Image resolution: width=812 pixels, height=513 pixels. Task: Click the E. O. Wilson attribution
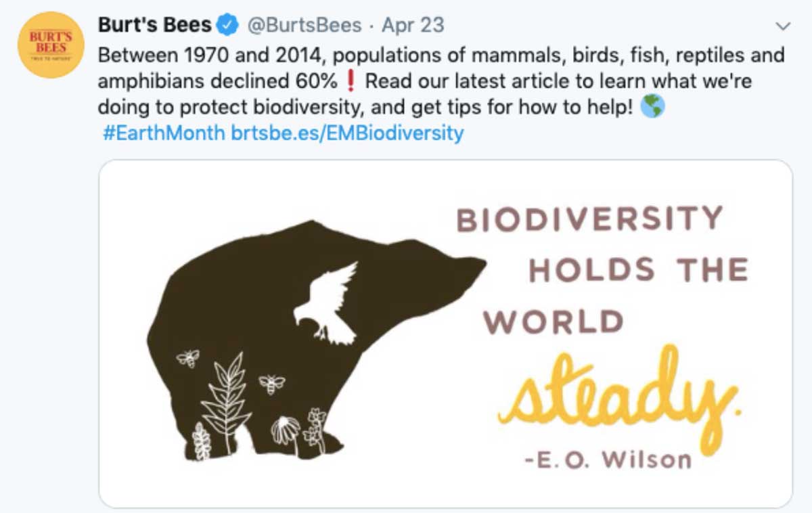coord(608,460)
